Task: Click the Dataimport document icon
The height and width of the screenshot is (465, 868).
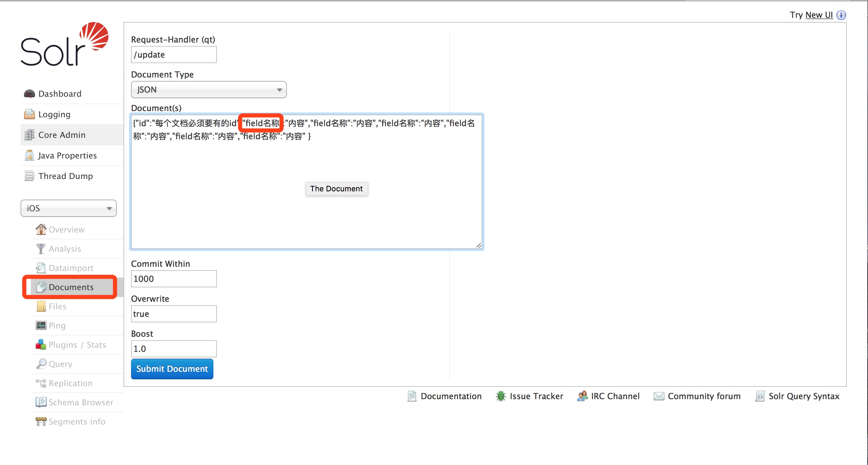Action: point(41,268)
